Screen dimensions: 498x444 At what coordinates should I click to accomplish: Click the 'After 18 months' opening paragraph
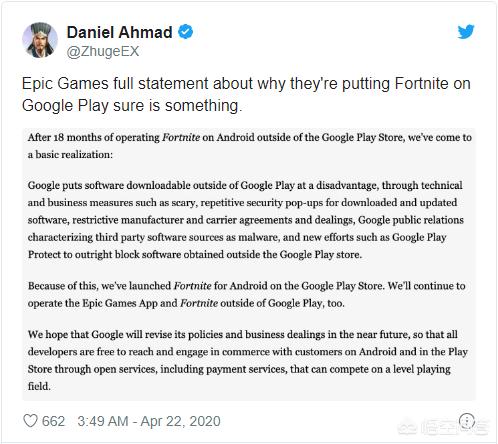(x=250, y=146)
